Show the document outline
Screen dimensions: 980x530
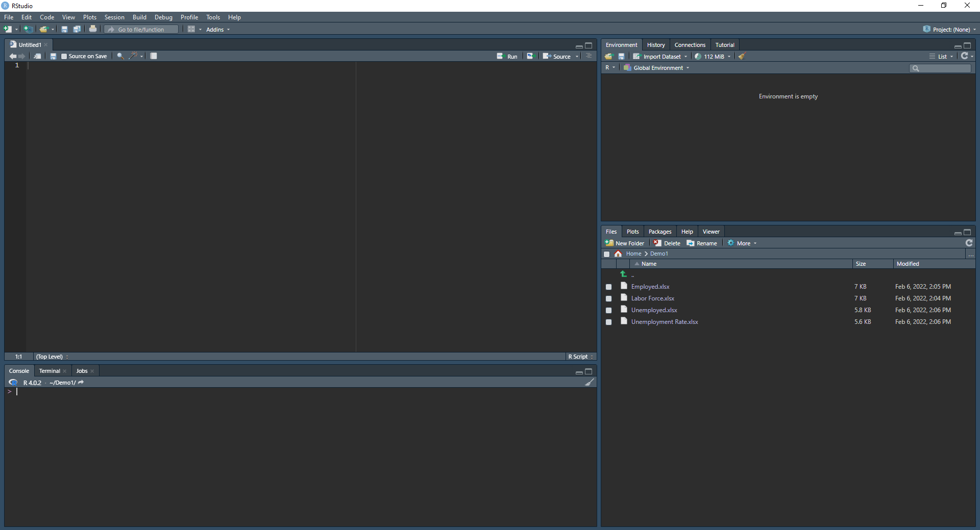(x=589, y=56)
